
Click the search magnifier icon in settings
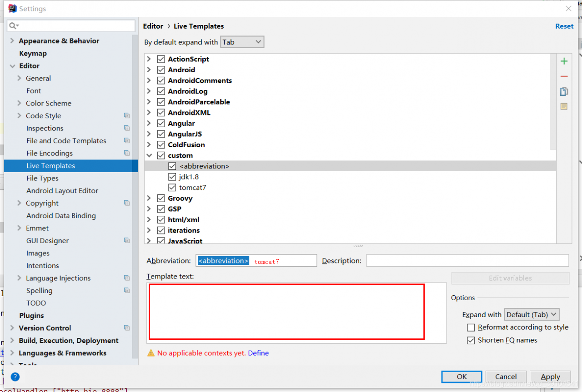pyautogui.click(x=14, y=26)
